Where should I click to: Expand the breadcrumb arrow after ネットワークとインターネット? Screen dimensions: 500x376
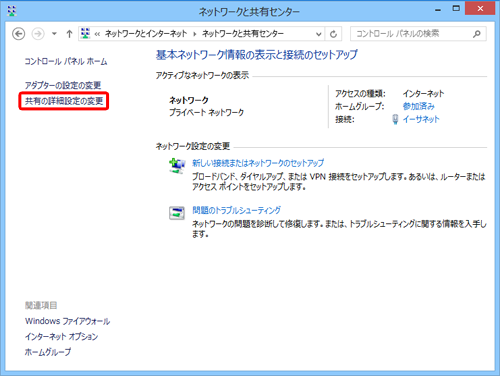(x=195, y=34)
